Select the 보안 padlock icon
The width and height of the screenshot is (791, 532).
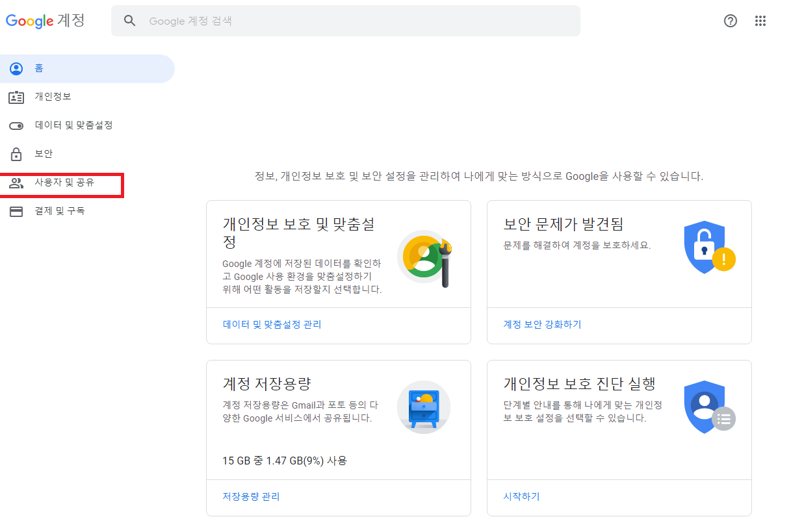(x=16, y=154)
